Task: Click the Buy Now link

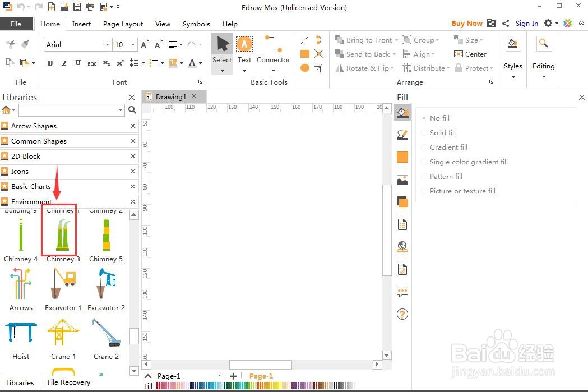Action: [467, 23]
